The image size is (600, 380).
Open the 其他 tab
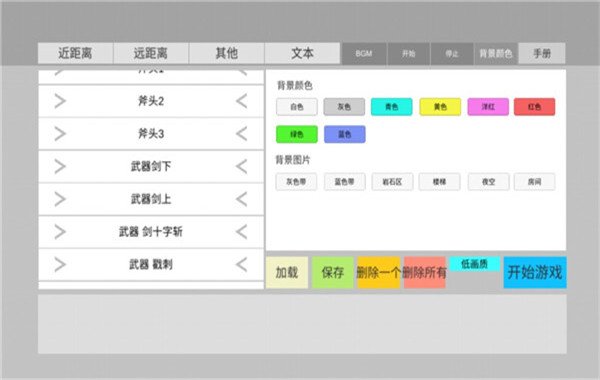coord(227,53)
